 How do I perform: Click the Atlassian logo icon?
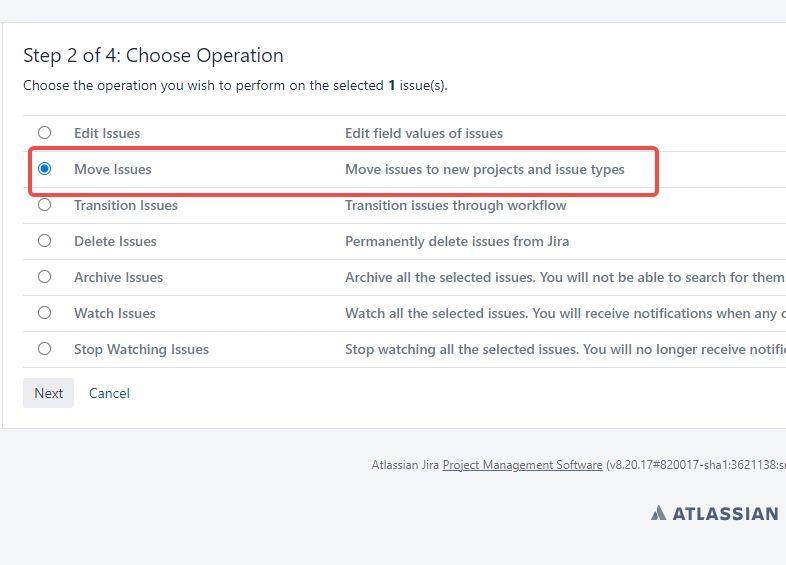(659, 513)
